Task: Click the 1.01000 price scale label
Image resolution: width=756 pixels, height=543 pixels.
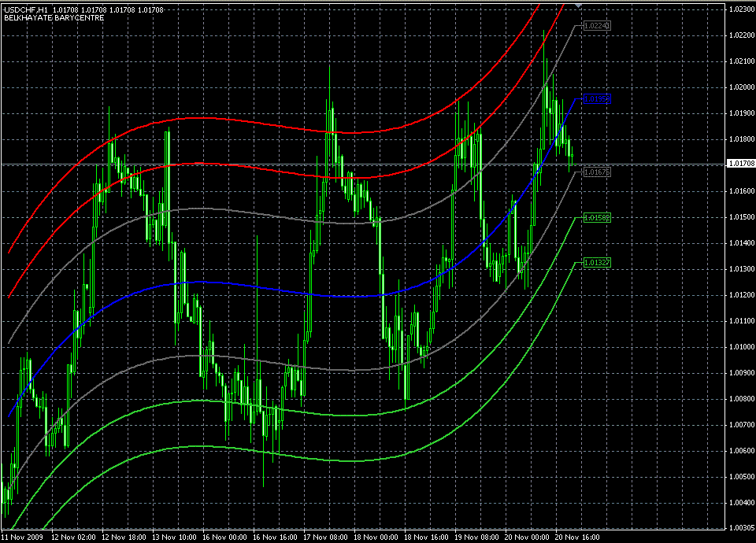Action: point(742,347)
